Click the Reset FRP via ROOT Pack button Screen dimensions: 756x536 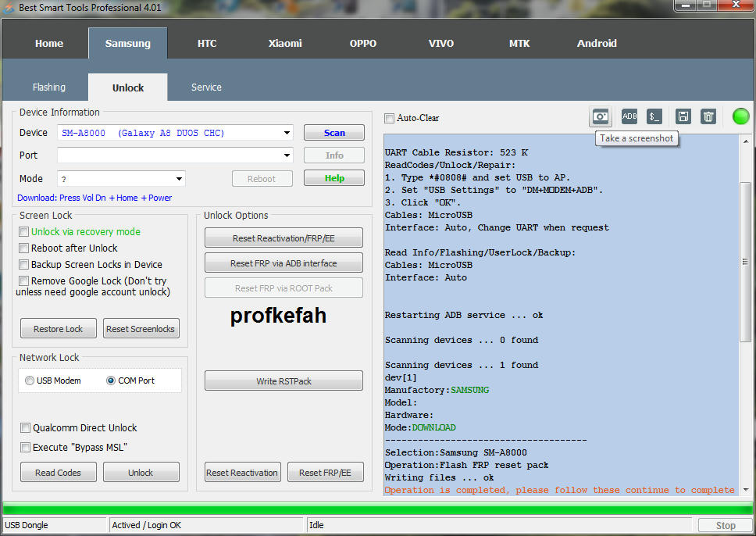pyautogui.click(x=283, y=288)
